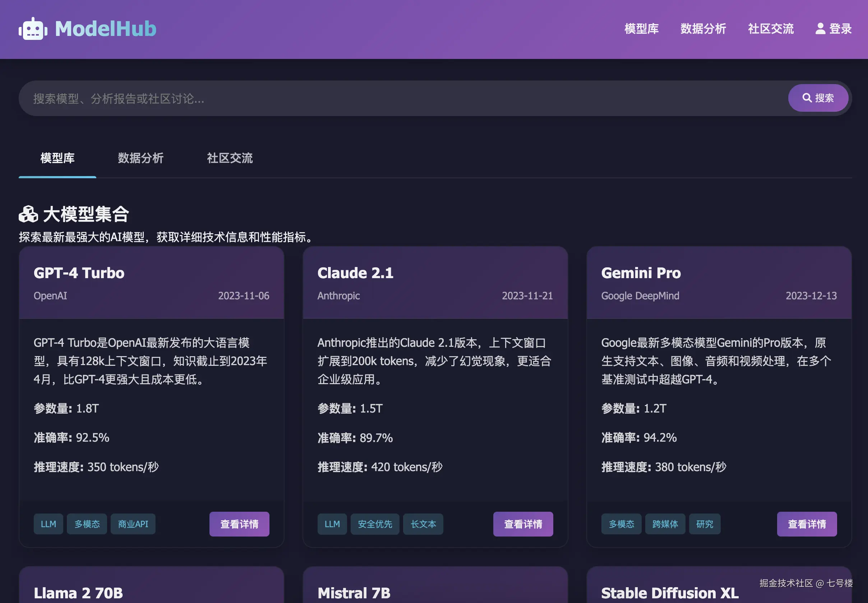Screen dimensions: 868x603
Task: Select the 安全优先 tag on Claude 2.1
Action: [374, 524]
